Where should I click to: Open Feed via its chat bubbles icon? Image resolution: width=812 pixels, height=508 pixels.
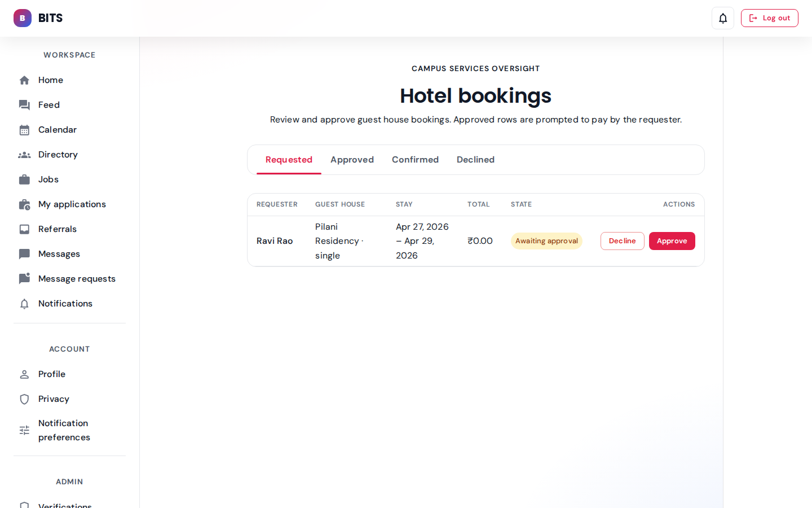[24, 105]
